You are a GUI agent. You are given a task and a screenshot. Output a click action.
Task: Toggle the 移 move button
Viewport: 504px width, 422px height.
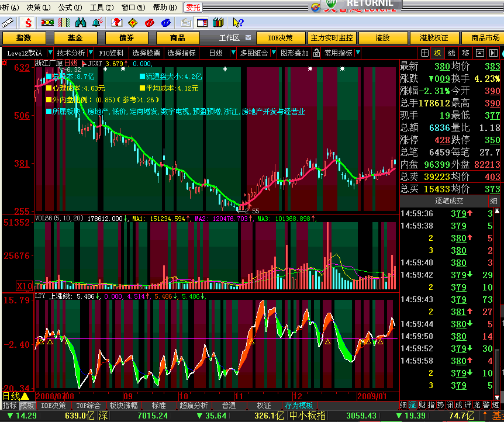[x=465, y=53]
